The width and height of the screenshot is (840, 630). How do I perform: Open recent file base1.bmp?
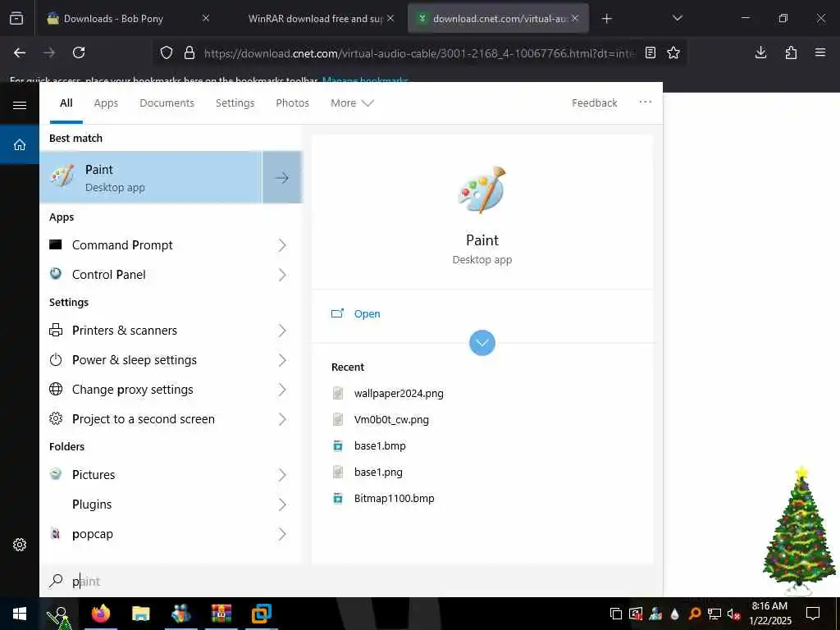tap(380, 445)
